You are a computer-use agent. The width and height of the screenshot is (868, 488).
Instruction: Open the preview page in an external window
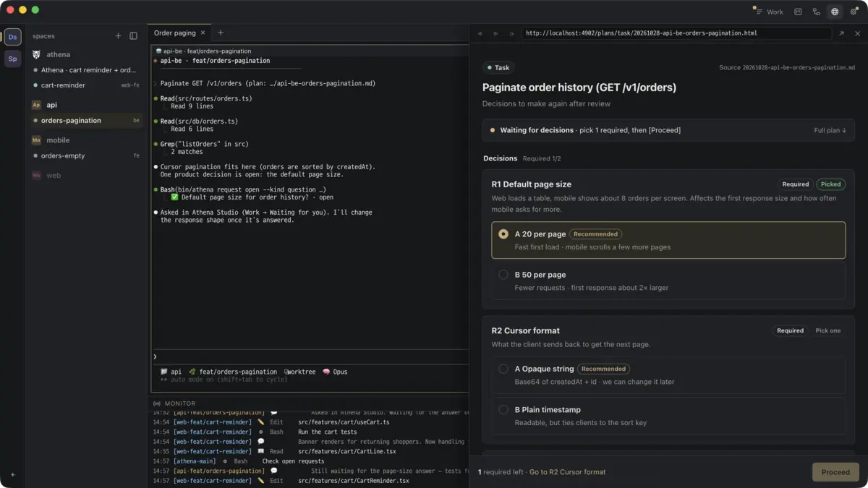click(x=841, y=33)
